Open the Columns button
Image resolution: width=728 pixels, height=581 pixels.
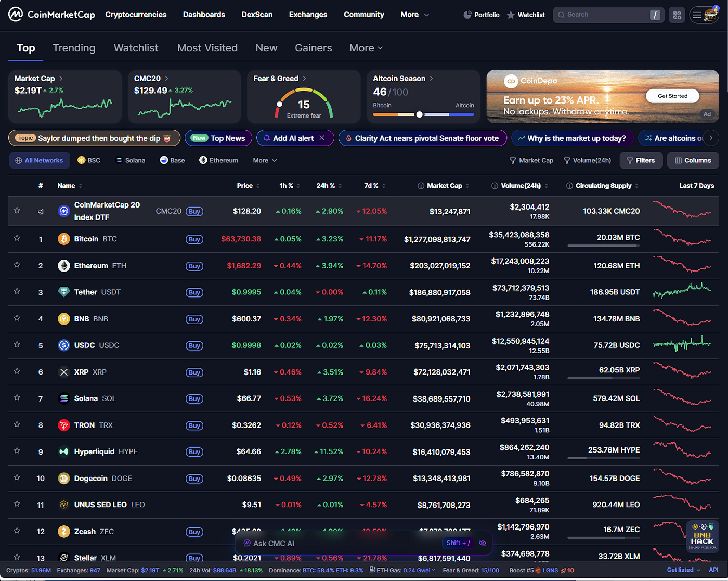[x=693, y=160]
